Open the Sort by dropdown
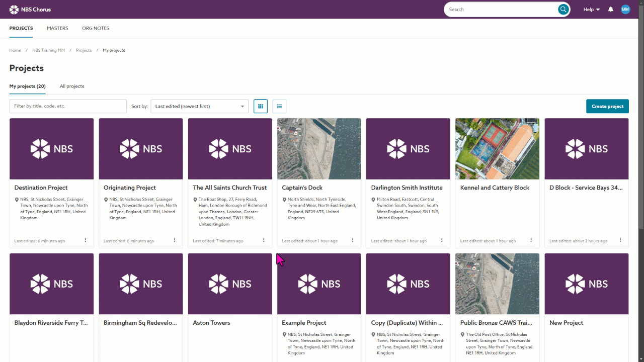Viewport: 644px width, 362px height. (200, 106)
